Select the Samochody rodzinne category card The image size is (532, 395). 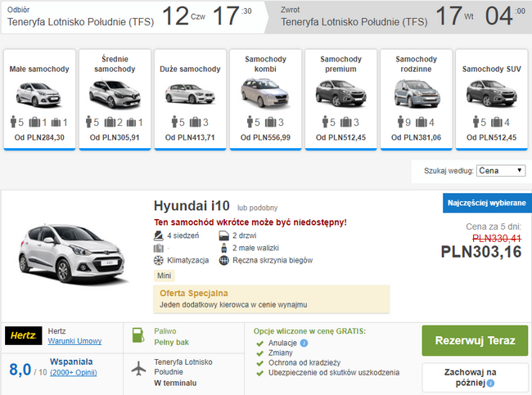tap(416, 99)
